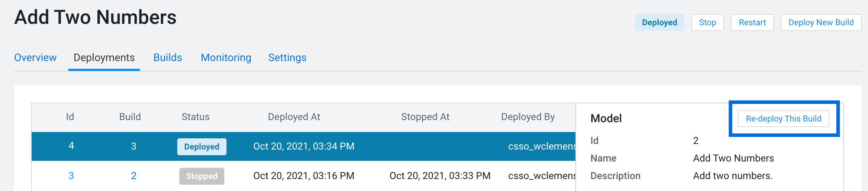Screen dimensions: 868x191
Task: Click the Stop button
Action: tap(707, 22)
